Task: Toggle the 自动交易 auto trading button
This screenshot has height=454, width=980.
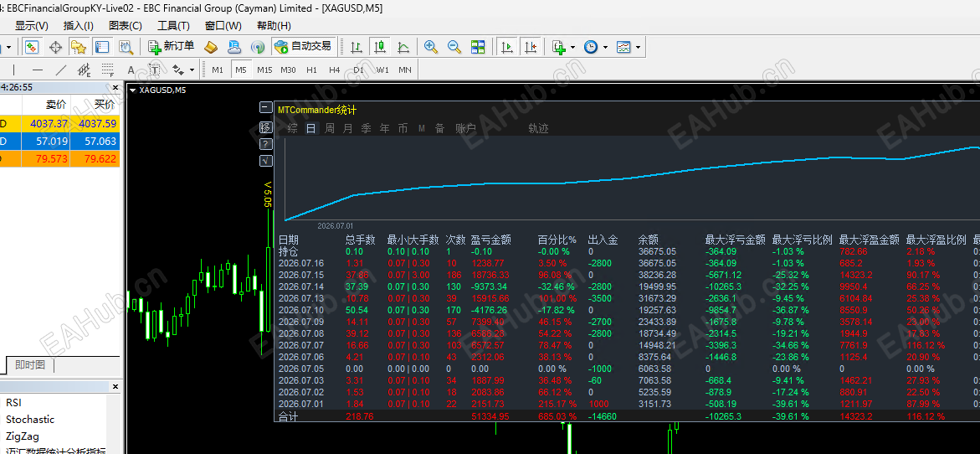Action: [304, 47]
